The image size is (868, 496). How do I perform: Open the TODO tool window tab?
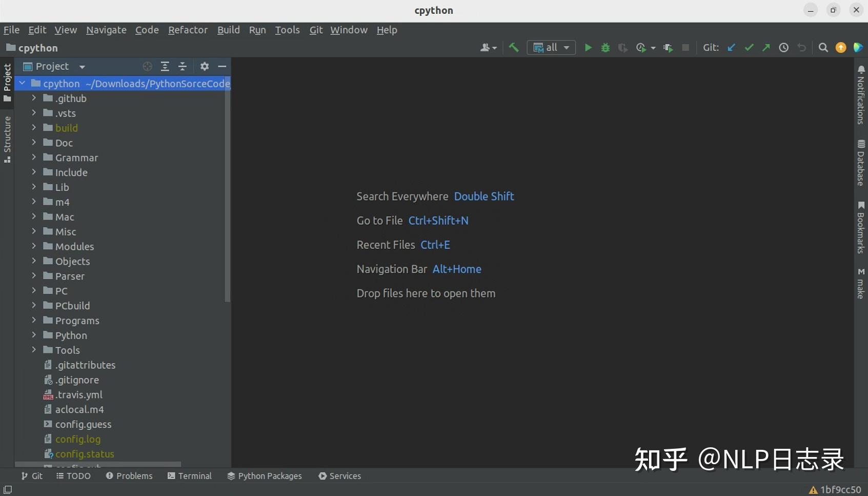(x=73, y=476)
